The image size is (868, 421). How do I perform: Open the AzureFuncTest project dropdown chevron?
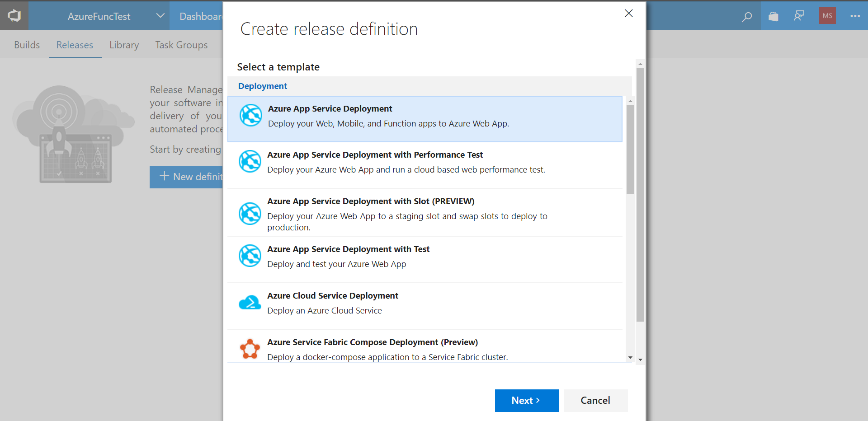(x=160, y=16)
